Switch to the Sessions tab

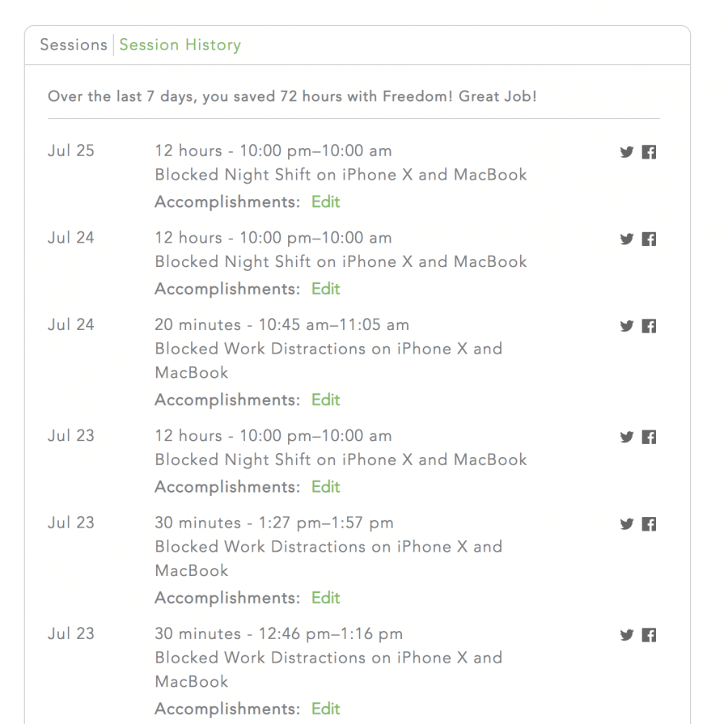tap(73, 44)
